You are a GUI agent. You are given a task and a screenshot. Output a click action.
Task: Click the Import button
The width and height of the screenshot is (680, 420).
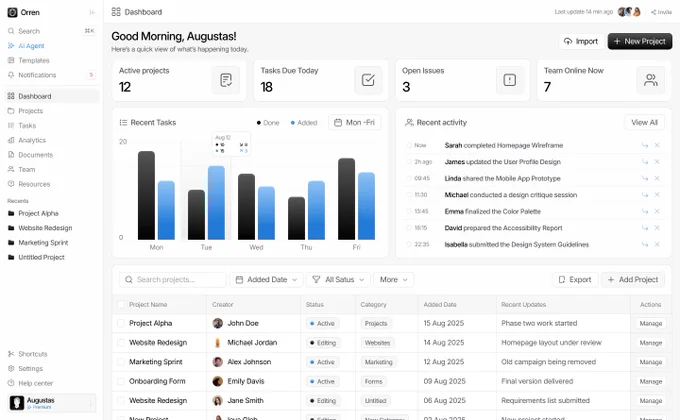pos(581,41)
